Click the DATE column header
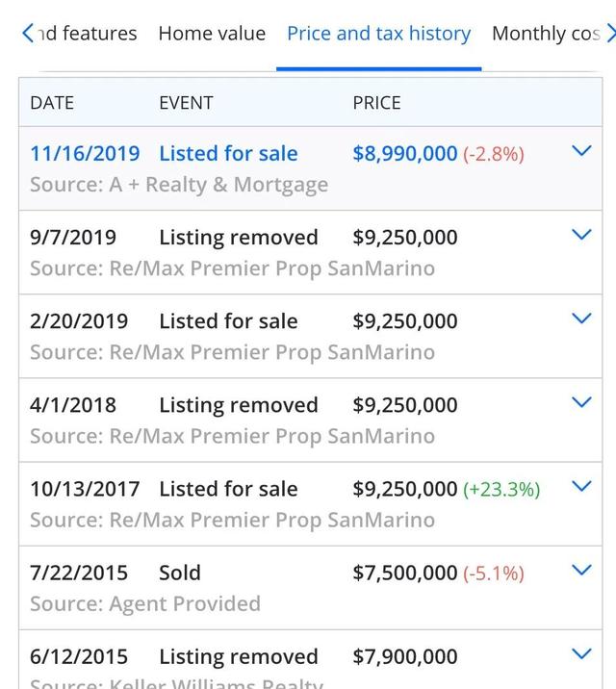The image size is (616, 689). pyautogui.click(x=52, y=103)
